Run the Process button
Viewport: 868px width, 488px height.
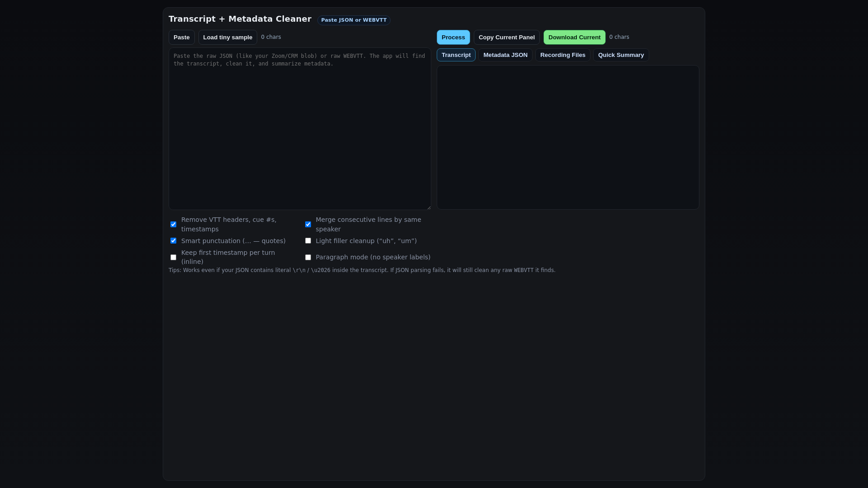pos(453,38)
